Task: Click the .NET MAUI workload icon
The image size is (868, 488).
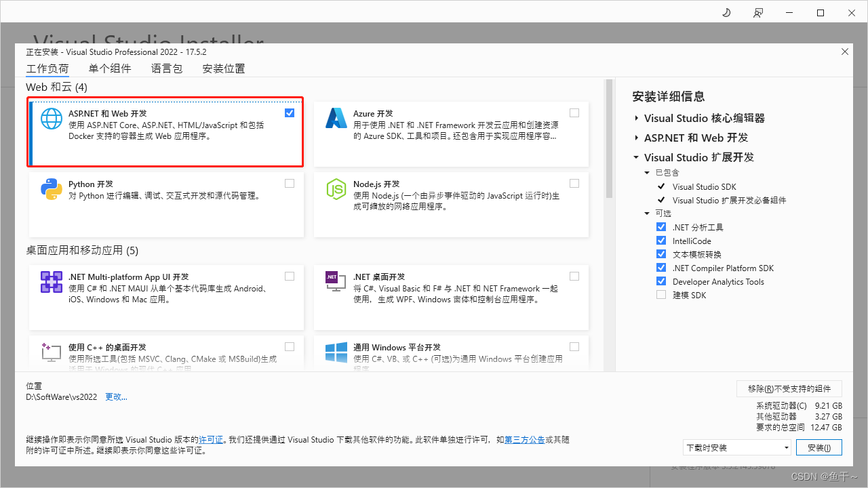Action: click(x=52, y=282)
